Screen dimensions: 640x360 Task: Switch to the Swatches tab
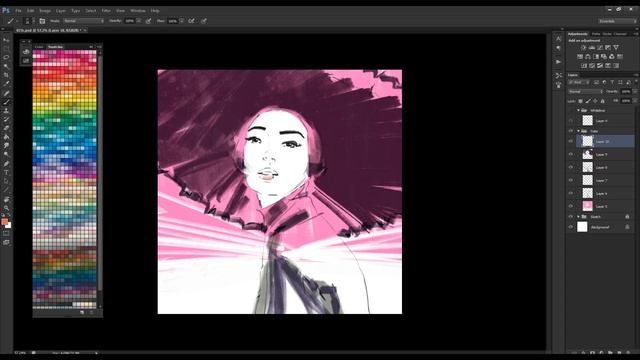tap(56, 47)
